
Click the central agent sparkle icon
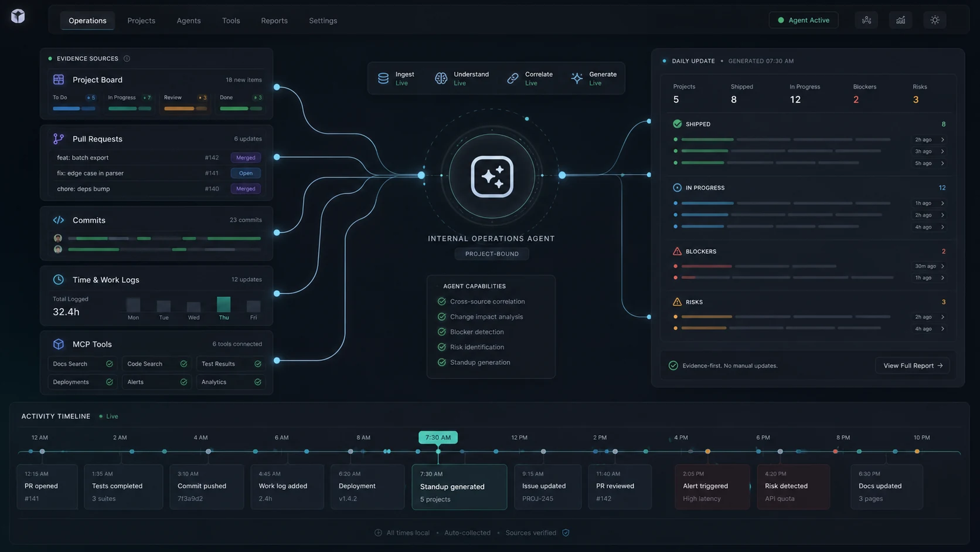tap(492, 177)
